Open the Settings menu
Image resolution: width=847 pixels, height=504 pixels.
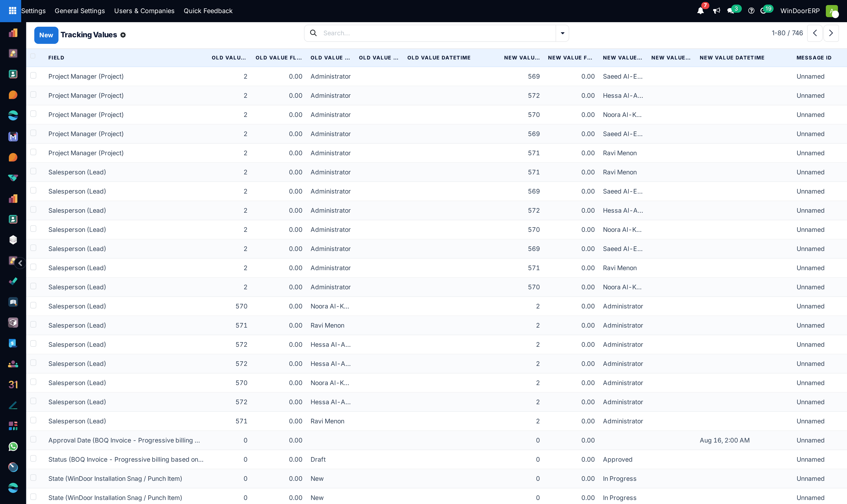point(33,11)
